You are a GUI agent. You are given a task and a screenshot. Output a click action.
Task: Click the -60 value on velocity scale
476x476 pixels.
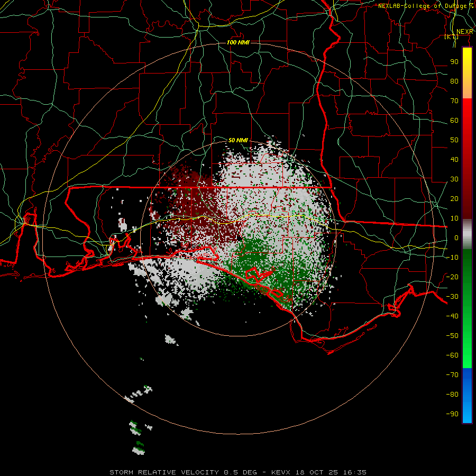click(452, 355)
